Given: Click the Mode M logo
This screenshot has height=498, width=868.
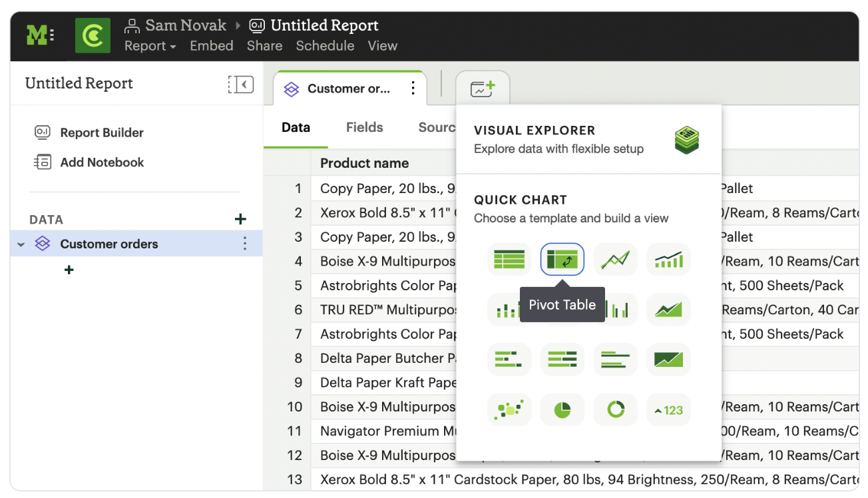Looking at the screenshot, I should pos(41,35).
